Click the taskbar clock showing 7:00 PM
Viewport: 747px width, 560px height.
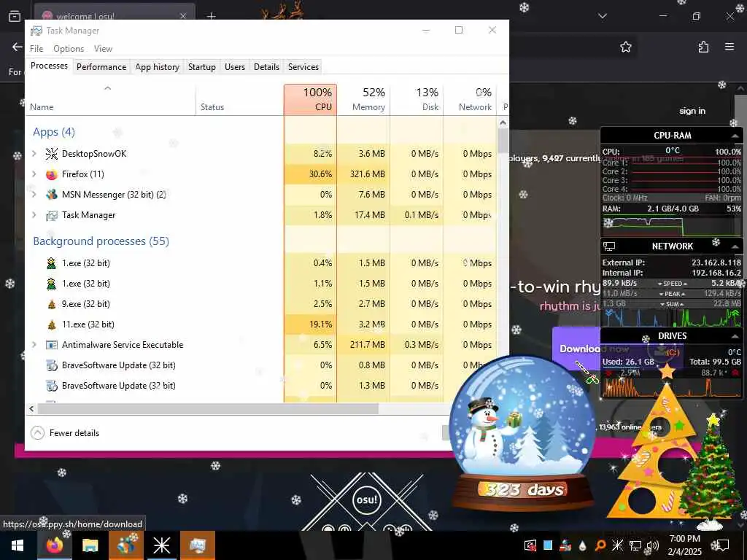point(684,545)
